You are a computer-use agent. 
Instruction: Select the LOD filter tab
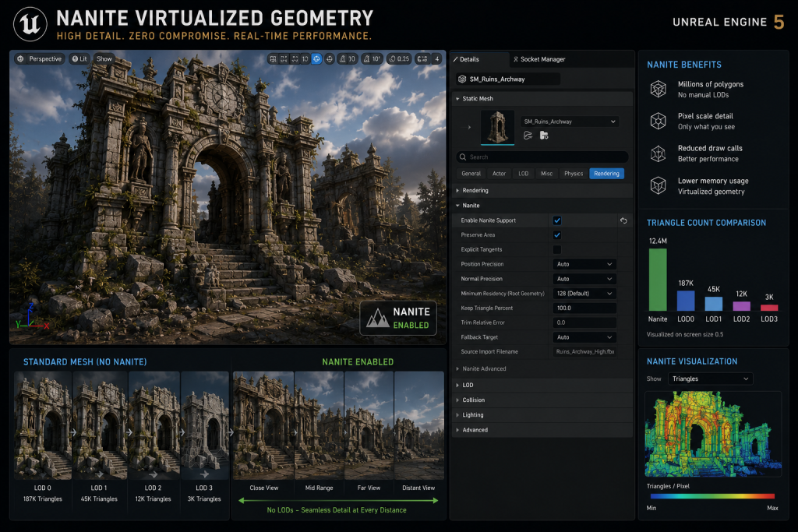(523, 174)
